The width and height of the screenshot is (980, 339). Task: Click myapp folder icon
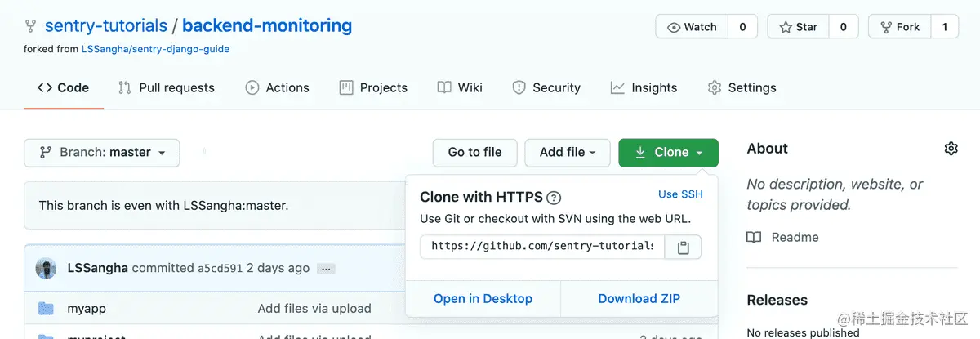[46, 309]
